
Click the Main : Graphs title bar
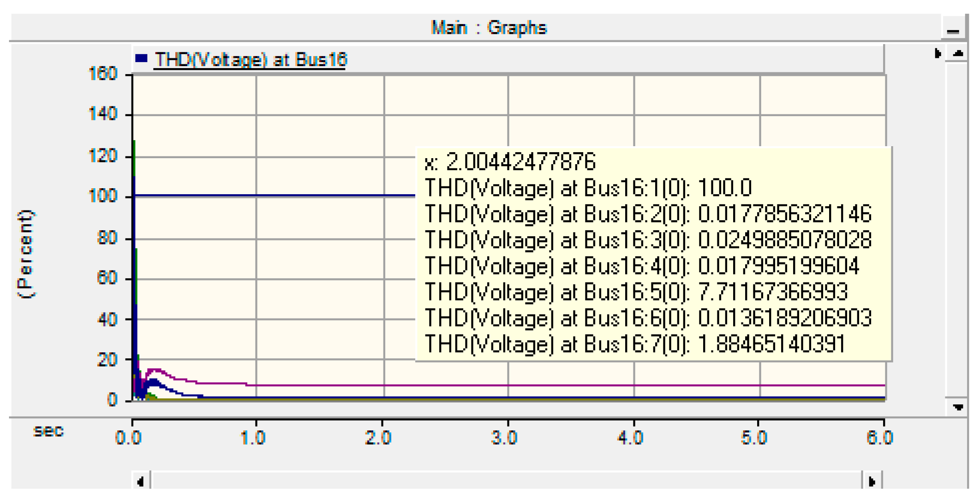(490, 28)
